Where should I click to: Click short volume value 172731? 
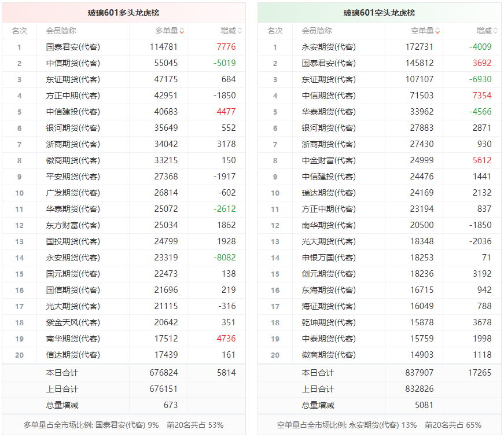tap(420, 47)
